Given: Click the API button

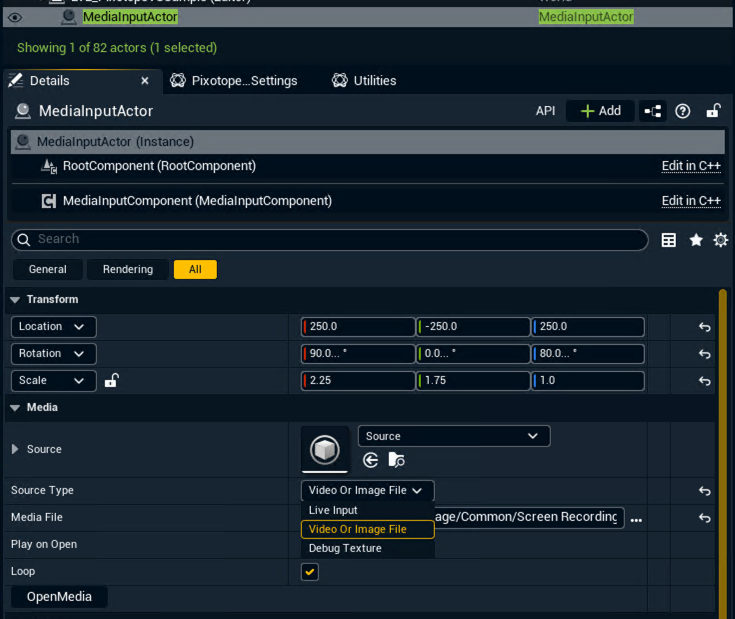Looking at the screenshot, I should point(545,111).
